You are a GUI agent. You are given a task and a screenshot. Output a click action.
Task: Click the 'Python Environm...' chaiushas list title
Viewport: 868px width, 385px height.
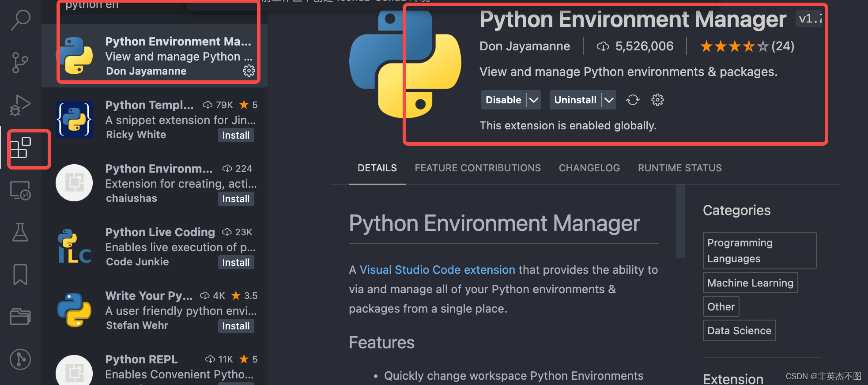[x=159, y=169]
